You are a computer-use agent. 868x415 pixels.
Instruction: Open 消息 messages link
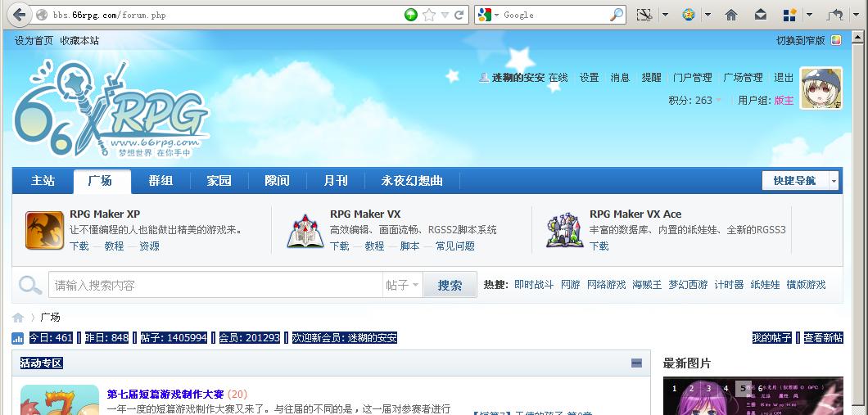tap(620, 78)
